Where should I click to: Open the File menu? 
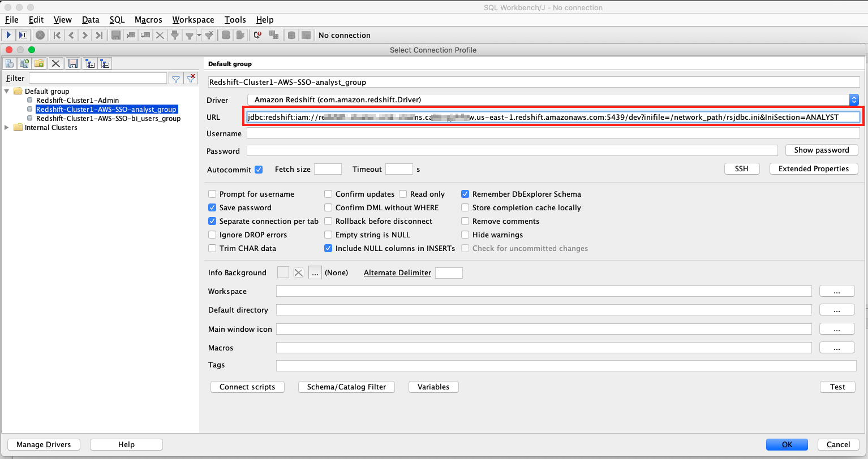11,20
